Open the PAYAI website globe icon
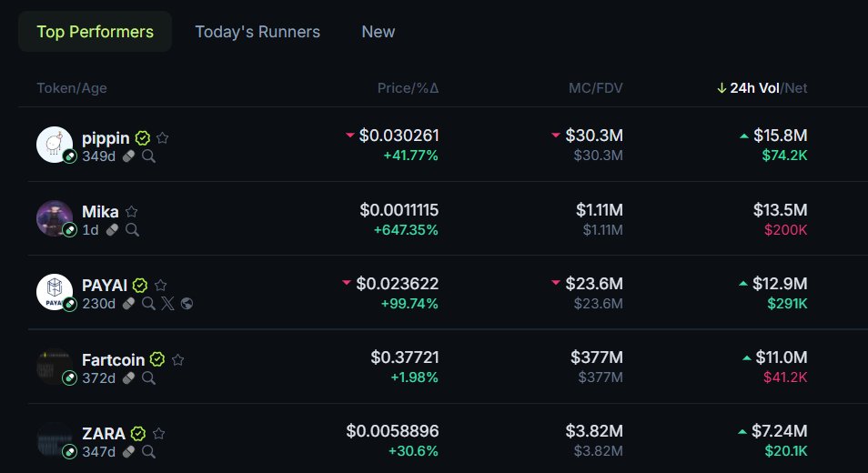The image size is (868, 473). [187, 303]
